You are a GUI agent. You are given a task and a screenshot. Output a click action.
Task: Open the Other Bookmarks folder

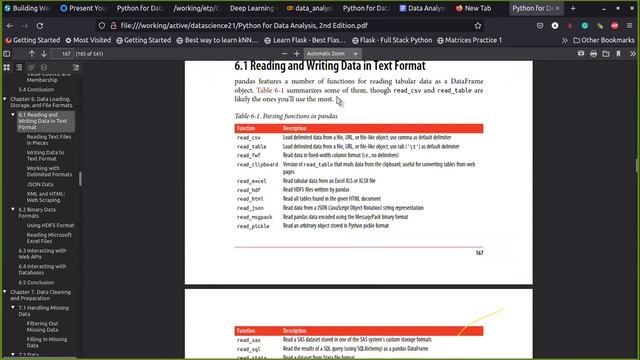604,40
